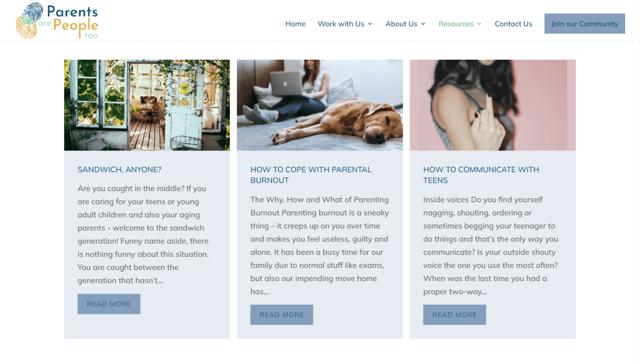Open the greenhouse image thumbnail
The height and width of the screenshot is (364, 640).
click(147, 105)
